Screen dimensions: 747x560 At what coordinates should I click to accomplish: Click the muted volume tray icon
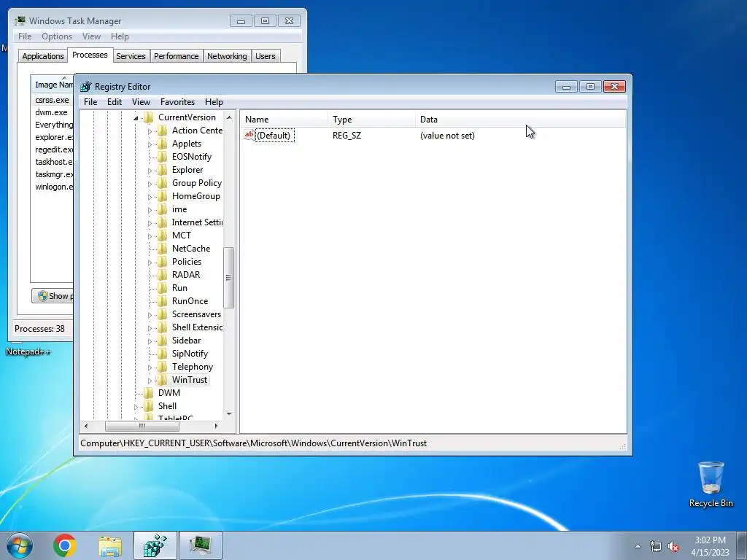673,546
